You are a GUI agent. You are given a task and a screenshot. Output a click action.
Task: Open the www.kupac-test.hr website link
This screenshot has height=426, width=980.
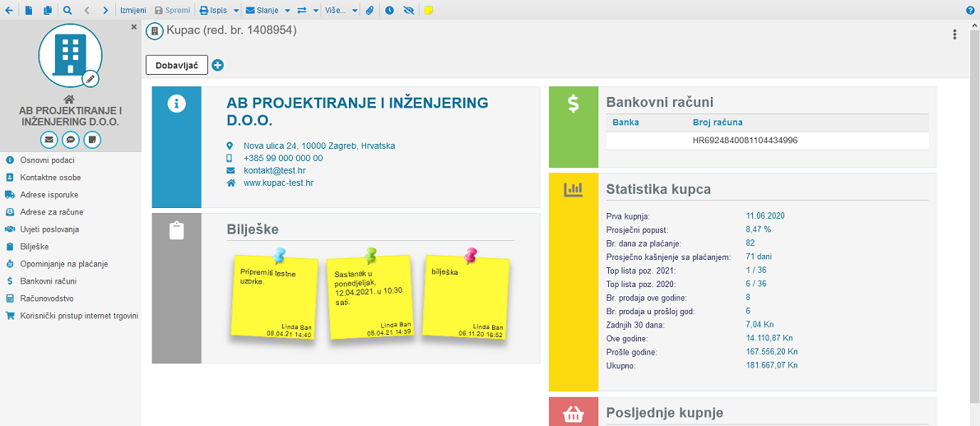[x=278, y=183]
